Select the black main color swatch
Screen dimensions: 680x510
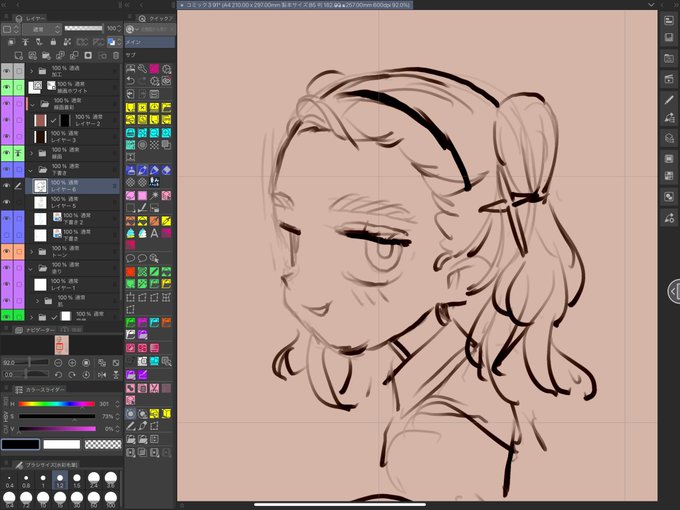coord(20,444)
